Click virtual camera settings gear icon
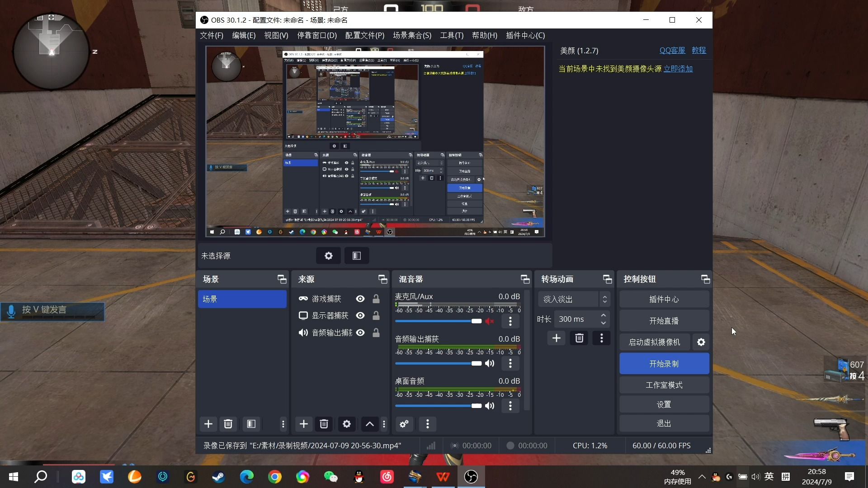 coord(701,342)
